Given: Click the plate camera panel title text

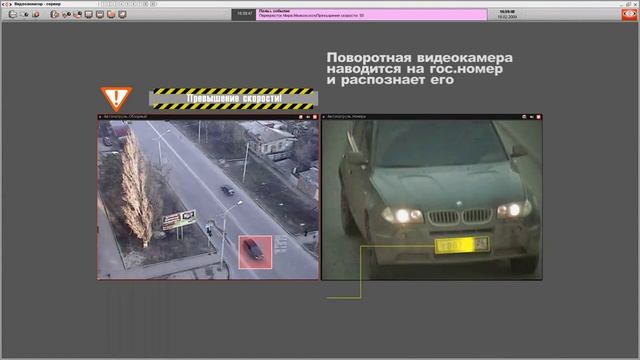Looking at the screenshot, I should [x=347, y=117].
